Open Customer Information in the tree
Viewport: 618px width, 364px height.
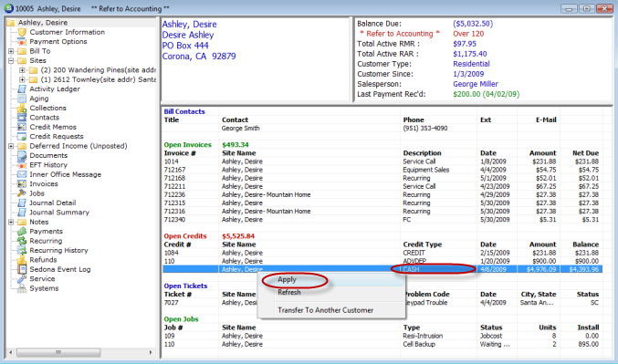click(x=68, y=32)
